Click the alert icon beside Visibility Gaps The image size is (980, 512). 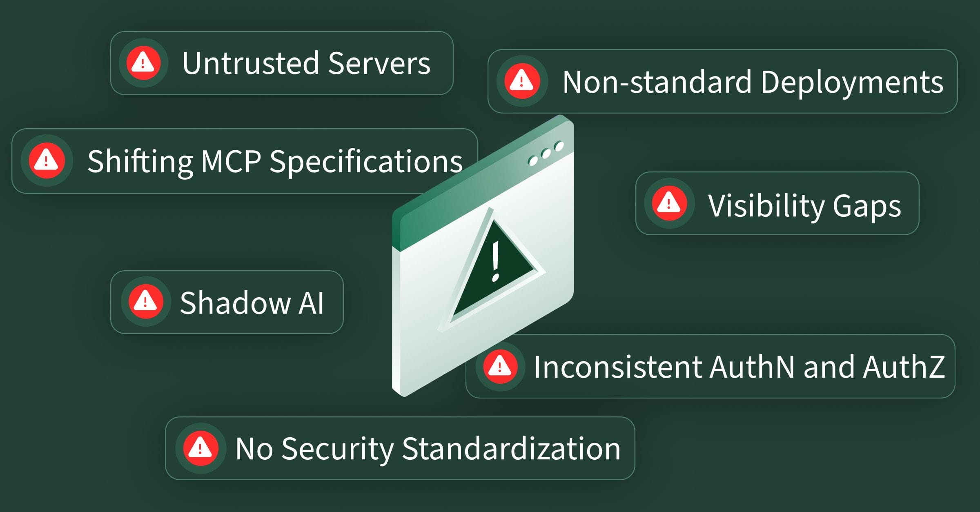tap(669, 203)
